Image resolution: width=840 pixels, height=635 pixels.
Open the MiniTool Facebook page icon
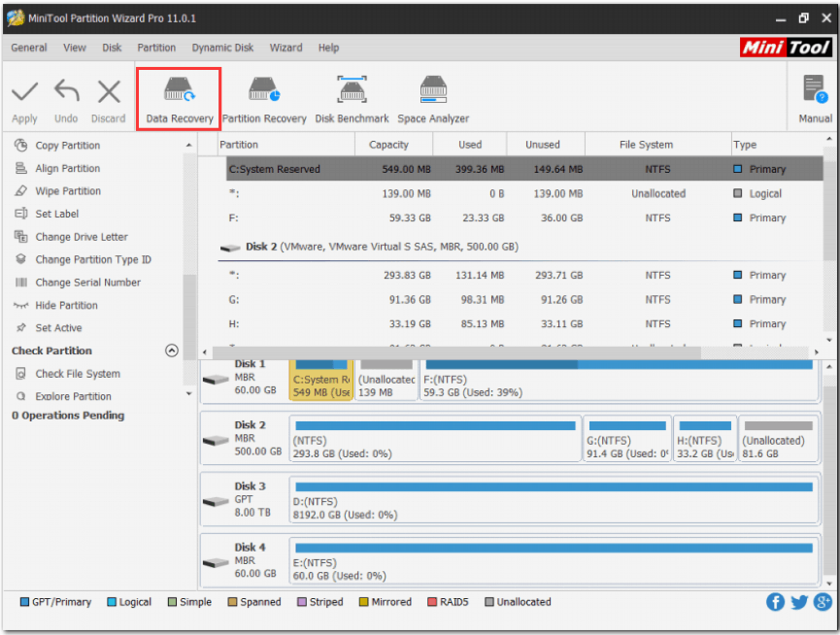click(775, 602)
